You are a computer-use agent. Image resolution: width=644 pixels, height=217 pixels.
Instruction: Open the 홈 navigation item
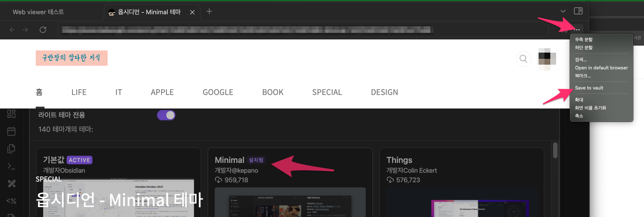coord(39,92)
